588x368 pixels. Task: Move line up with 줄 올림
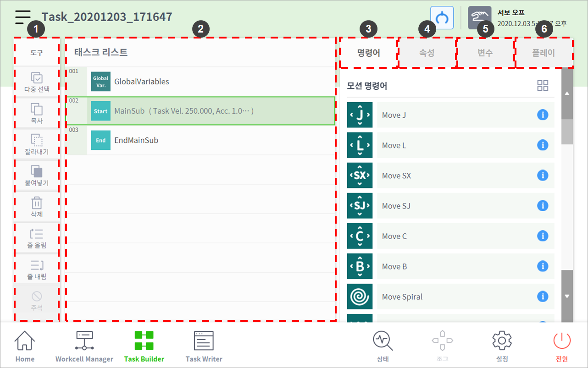coord(37,237)
